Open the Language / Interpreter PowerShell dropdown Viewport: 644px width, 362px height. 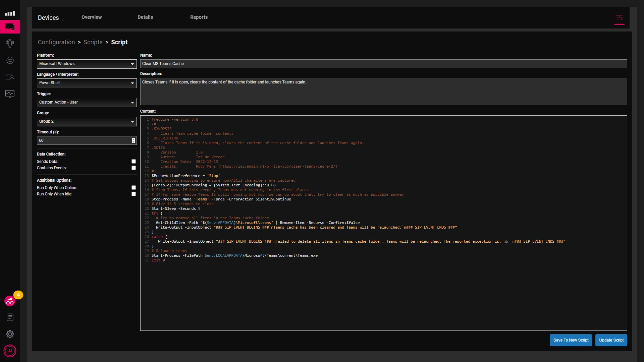click(x=87, y=83)
